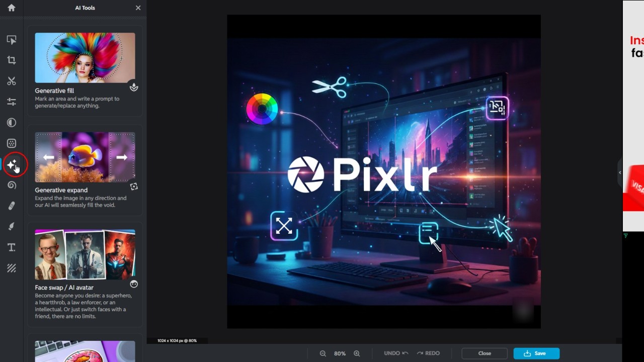Click the Close button near the bottom
The width and height of the screenshot is (644, 362).
484,353
